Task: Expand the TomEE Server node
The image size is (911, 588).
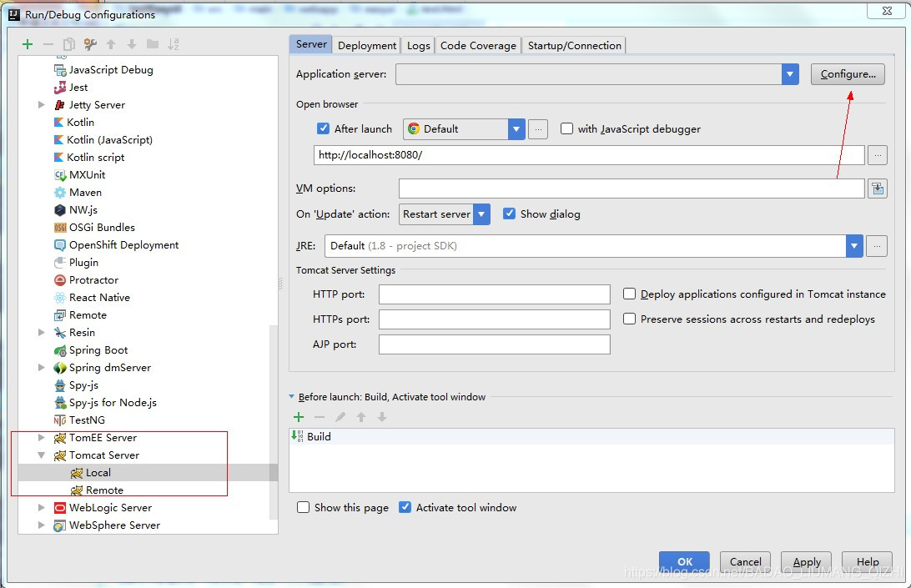Action: (41, 438)
